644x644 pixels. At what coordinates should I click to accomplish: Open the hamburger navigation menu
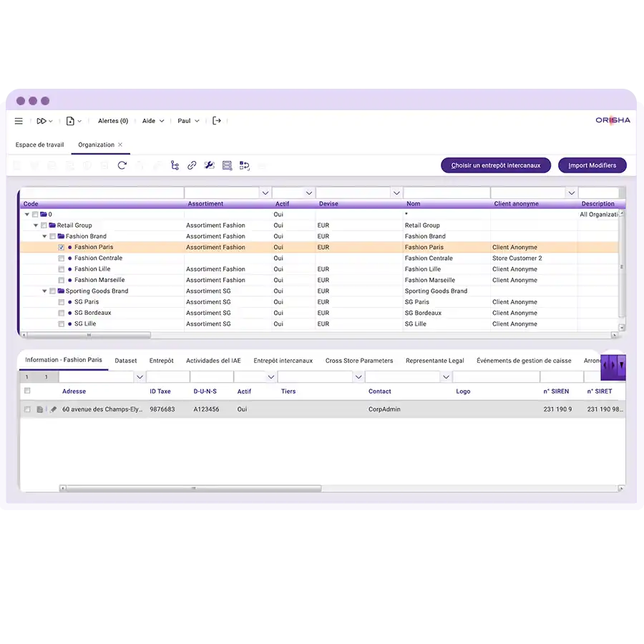(x=19, y=121)
